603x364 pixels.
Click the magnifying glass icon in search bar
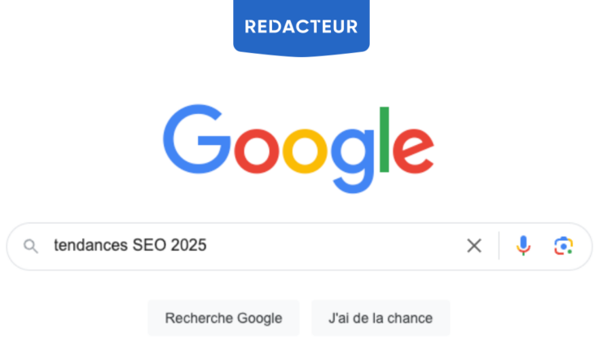pos(31,246)
